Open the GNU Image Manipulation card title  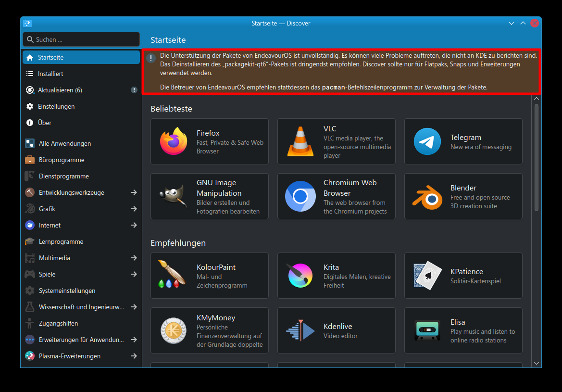click(219, 188)
